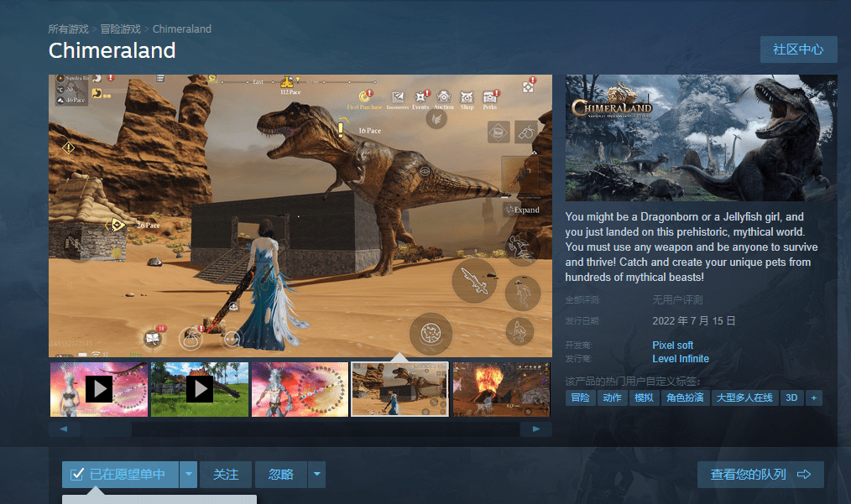Viewport: 851px width, 504px height.
Task: Open the 所有游戏 breadcrumb link
Action: tap(68, 29)
